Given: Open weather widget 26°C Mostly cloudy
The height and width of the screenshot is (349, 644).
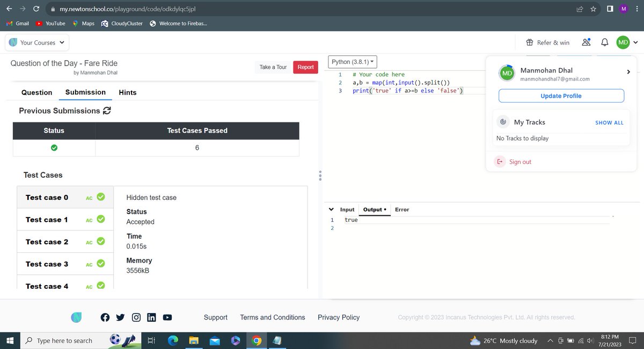Looking at the screenshot, I should coord(503,340).
